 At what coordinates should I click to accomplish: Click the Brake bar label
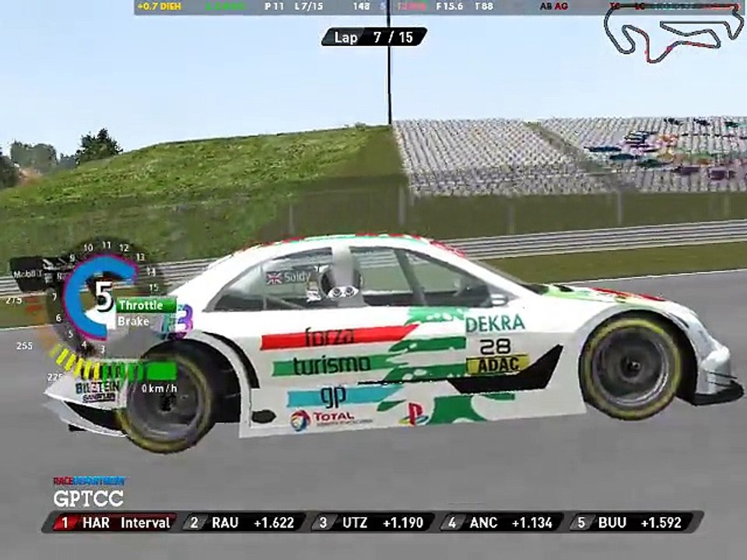click(134, 321)
